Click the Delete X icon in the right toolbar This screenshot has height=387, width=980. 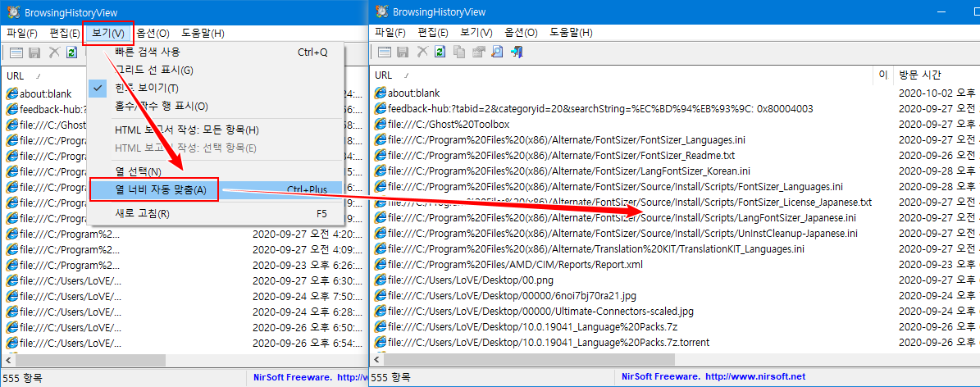(422, 52)
